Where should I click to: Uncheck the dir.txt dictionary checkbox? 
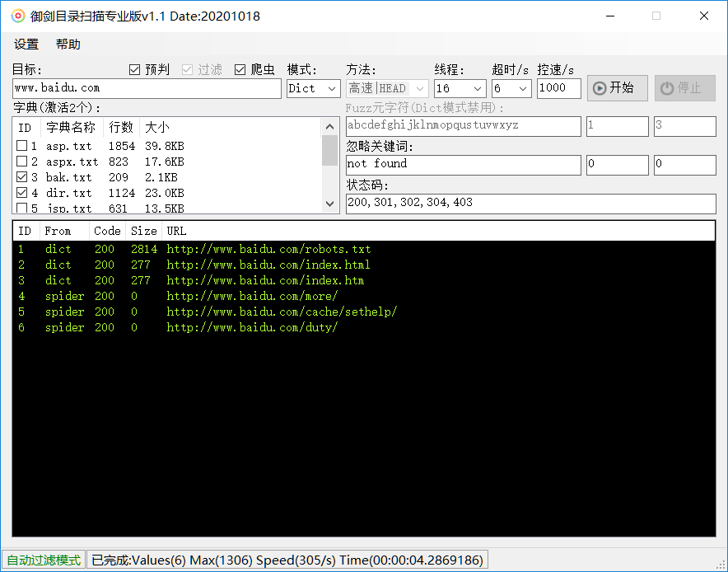22,193
